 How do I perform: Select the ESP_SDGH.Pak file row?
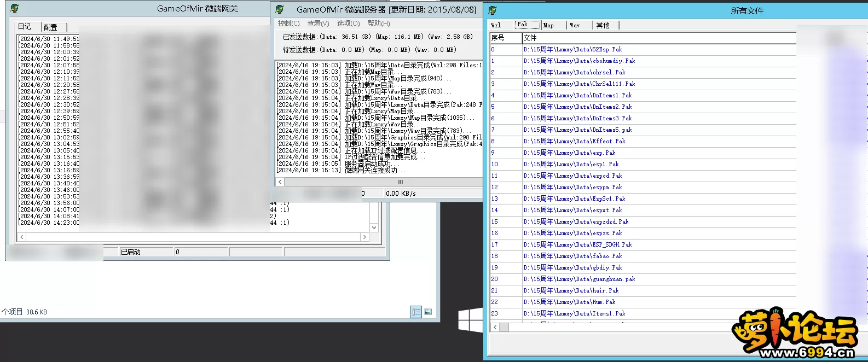(x=643, y=244)
